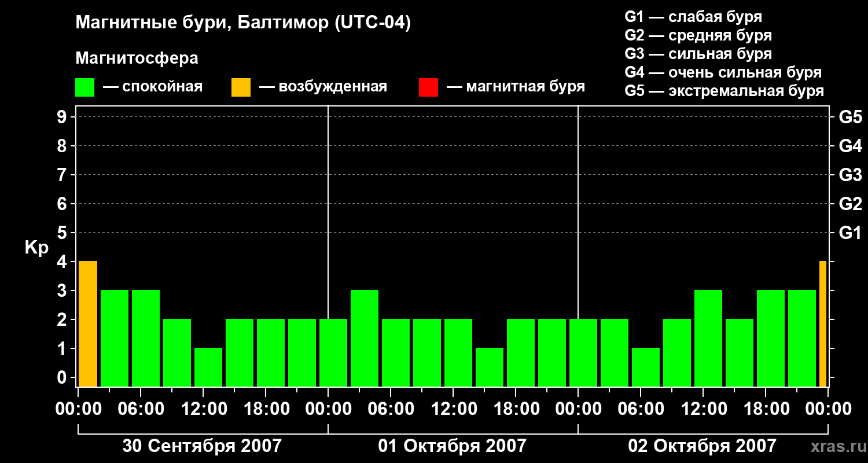Click '12:00' tick label above 01 Октября
Screen dimensions: 868x463
point(453,409)
